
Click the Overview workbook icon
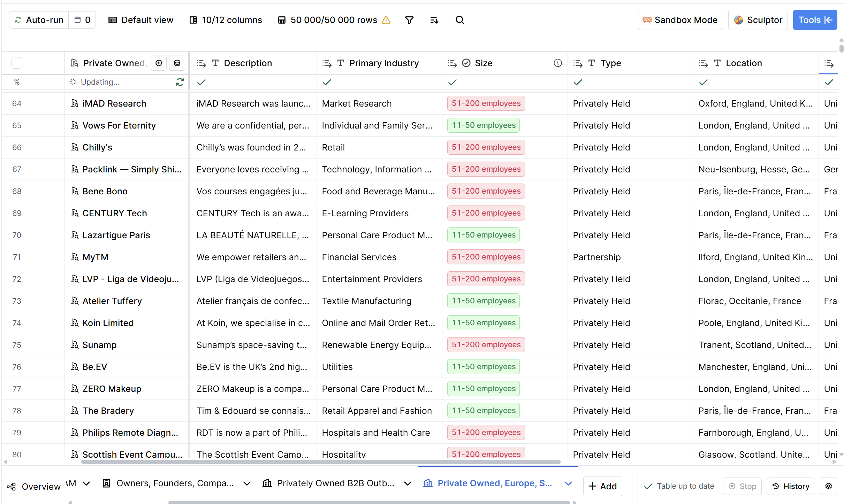click(12, 487)
